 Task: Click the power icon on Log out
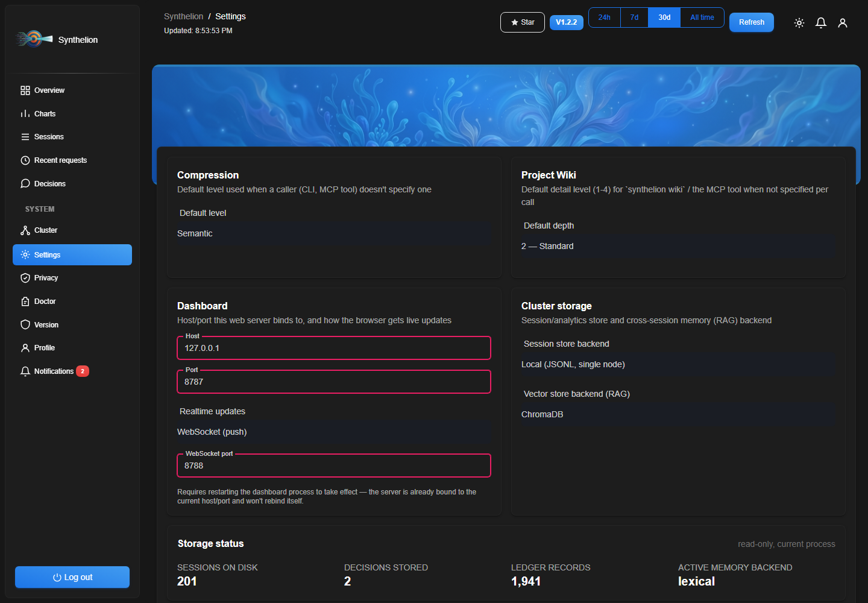pyautogui.click(x=57, y=577)
